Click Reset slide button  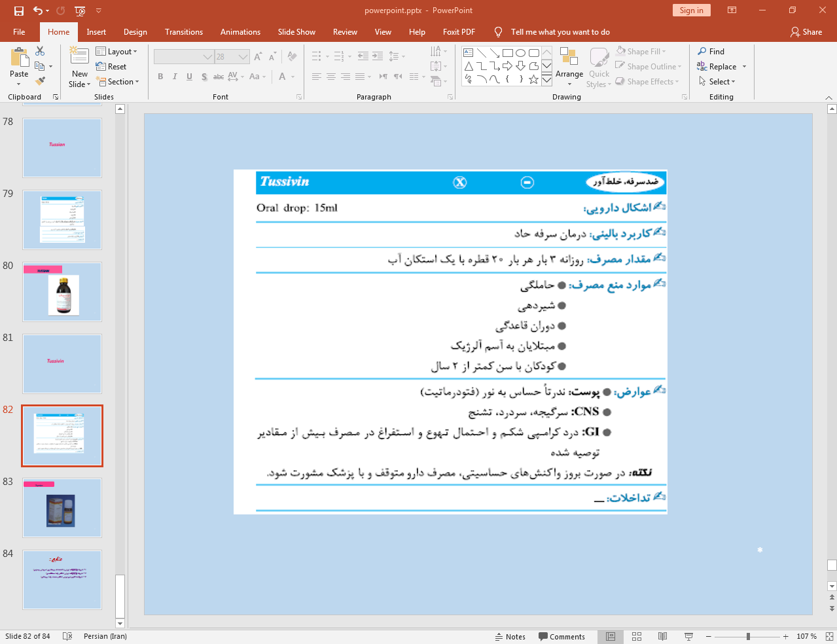pos(111,67)
